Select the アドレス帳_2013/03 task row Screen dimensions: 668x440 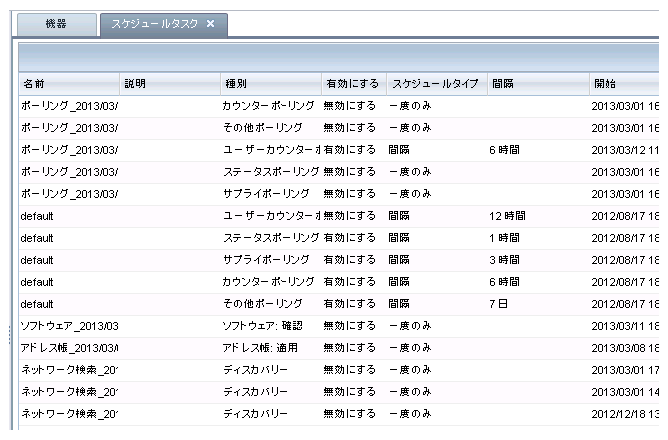tap(69, 347)
